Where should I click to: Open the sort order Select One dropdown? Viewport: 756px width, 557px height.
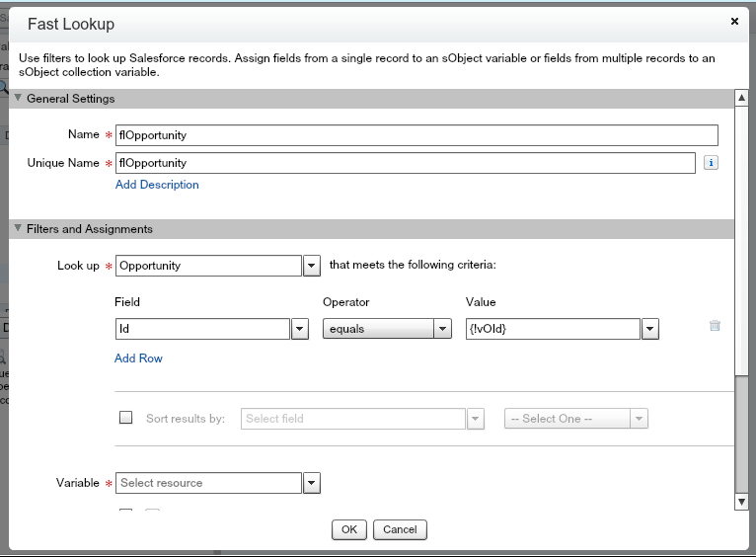tap(576, 419)
